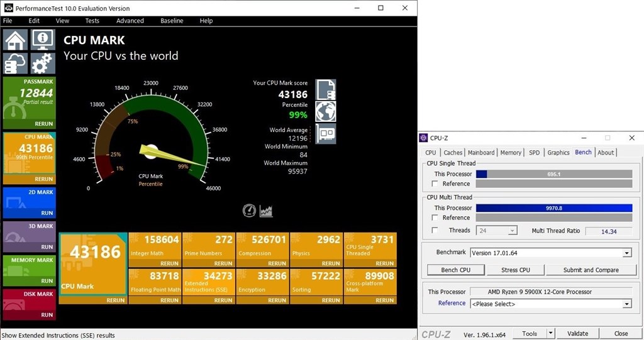Run the Memory Mark test

tap(47, 281)
